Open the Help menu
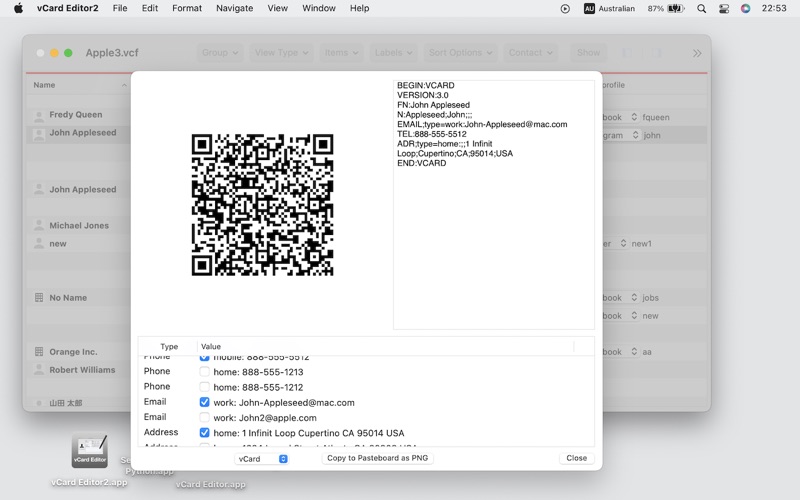800x500 pixels. pos(359,8)
